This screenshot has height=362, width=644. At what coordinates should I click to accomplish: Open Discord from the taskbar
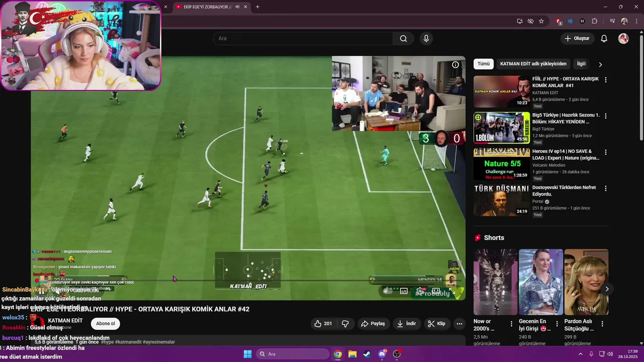coord(382,354)
